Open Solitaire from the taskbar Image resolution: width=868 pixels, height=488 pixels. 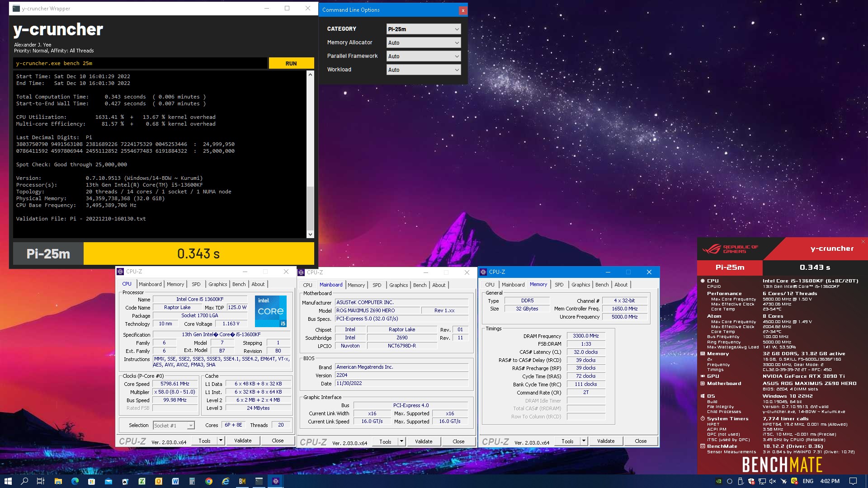click(125, 481)
